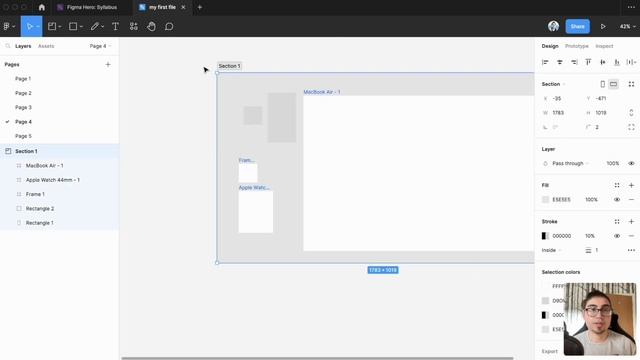Select Frame 1 layer
Screen dimensions: 640x360
coord(59,194)
